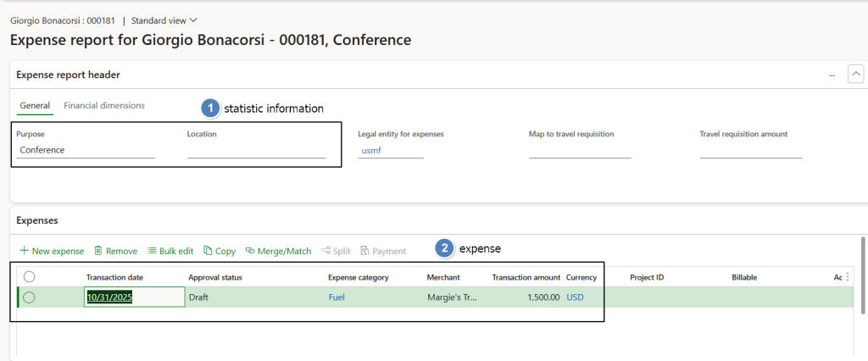Click the Split expense icon

(x=325, y=251)
